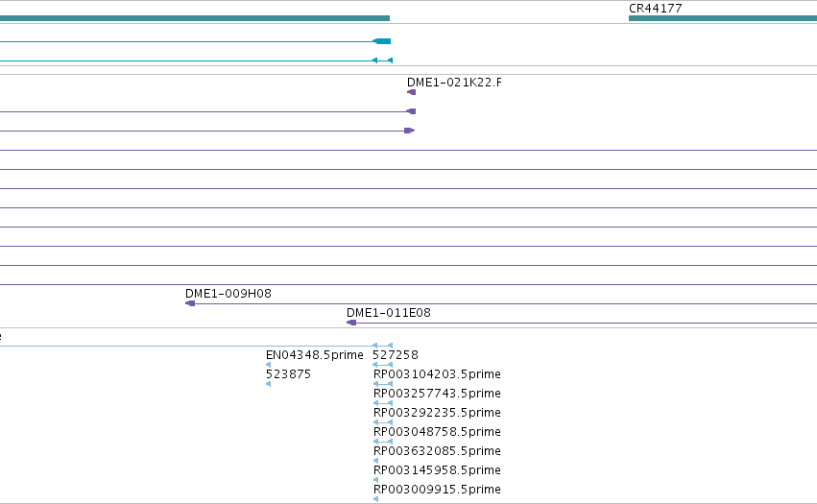
Task: Select the CR44177 gene label
Action: point(655,9)
